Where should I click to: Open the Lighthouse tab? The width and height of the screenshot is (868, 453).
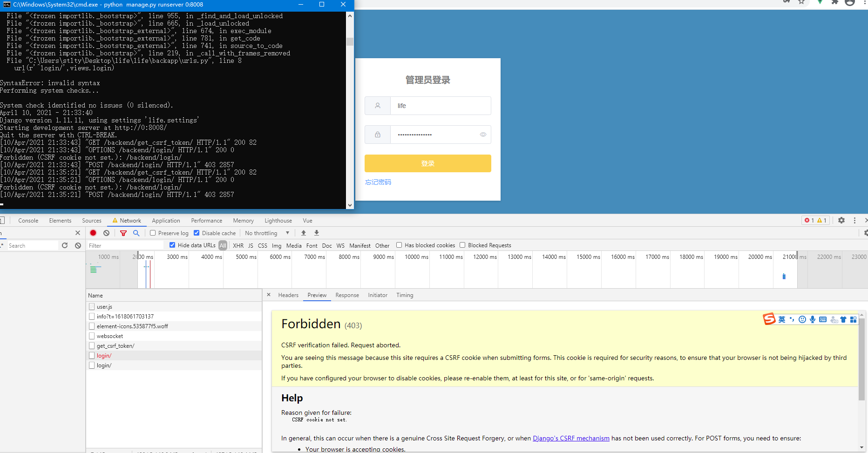tap(278, 221)
